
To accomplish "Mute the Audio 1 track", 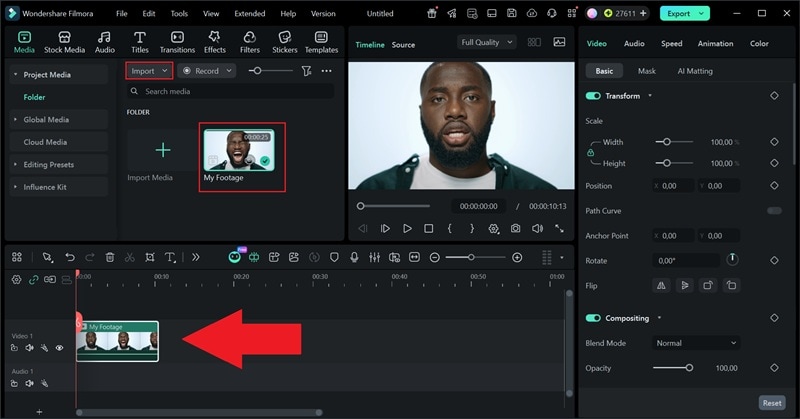I will tap(30, 383).
